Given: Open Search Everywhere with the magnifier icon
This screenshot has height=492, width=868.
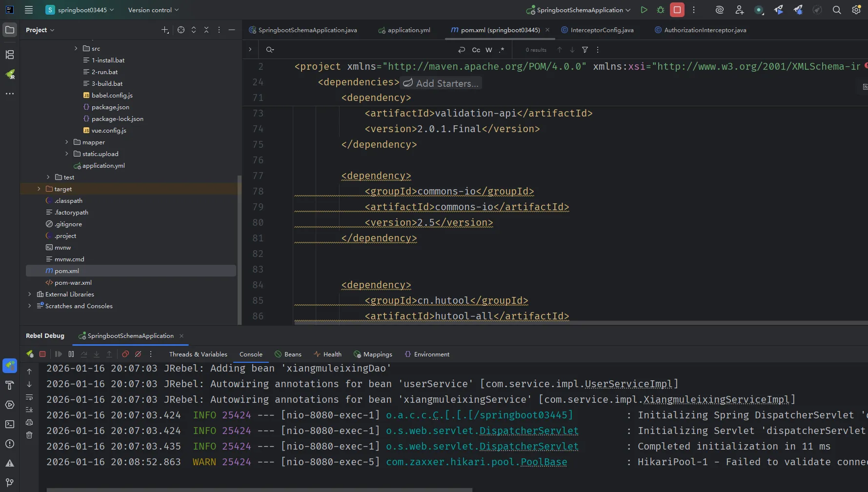Looking at the screenshot, I should click(x=836, y=10).
